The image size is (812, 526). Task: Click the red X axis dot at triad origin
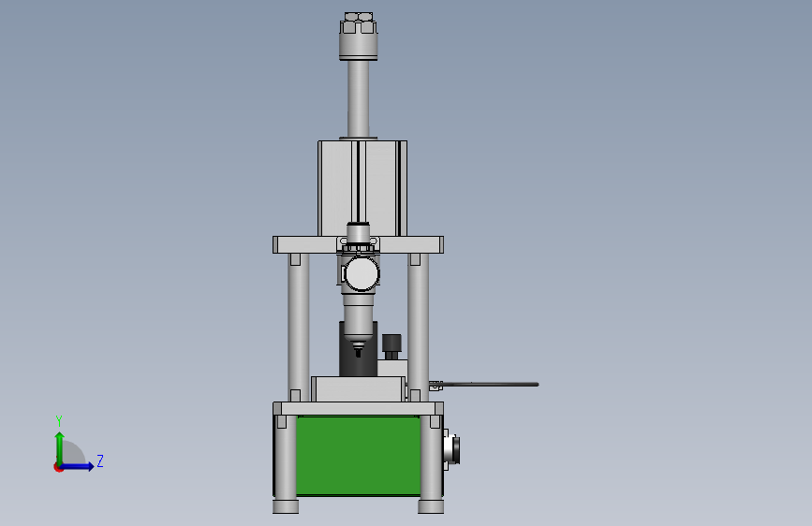tap(58, 467)
